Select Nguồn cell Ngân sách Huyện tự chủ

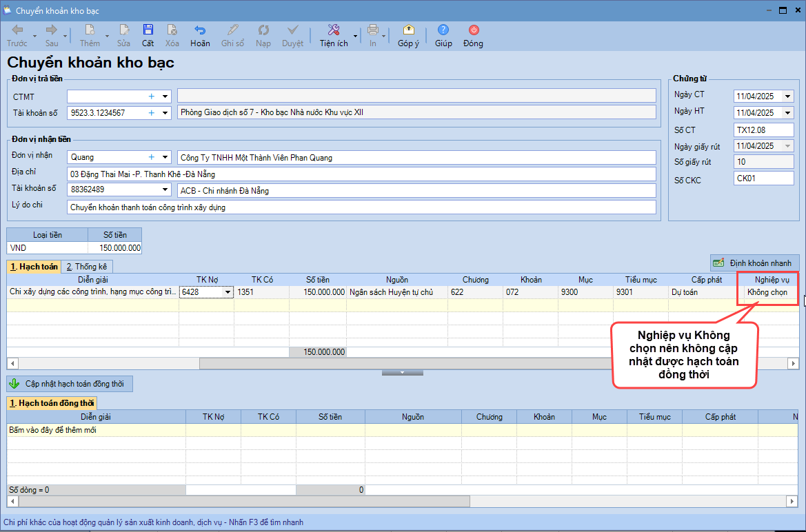(x=397, y=292)
